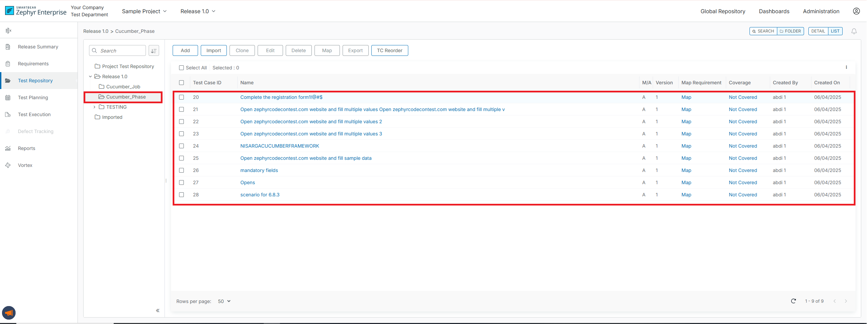Tick checkbox for test case 24
868x324 pixels.
(x=181, y=146)
